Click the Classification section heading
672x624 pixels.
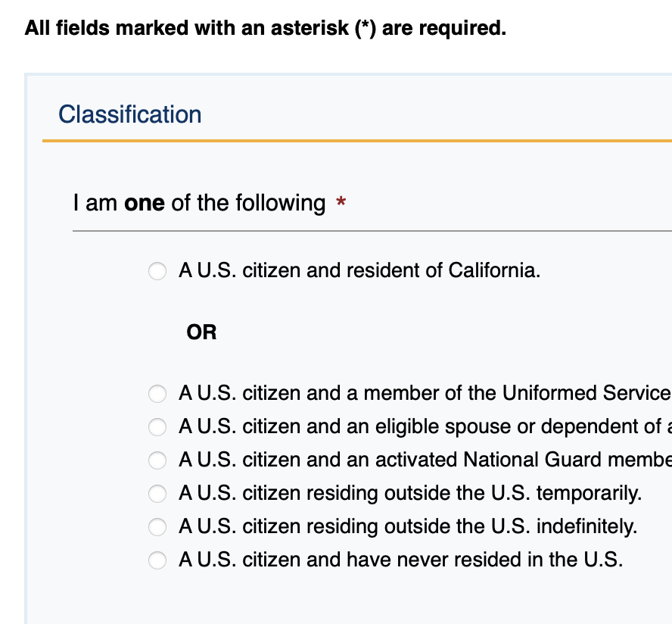(x=130, y=114)
